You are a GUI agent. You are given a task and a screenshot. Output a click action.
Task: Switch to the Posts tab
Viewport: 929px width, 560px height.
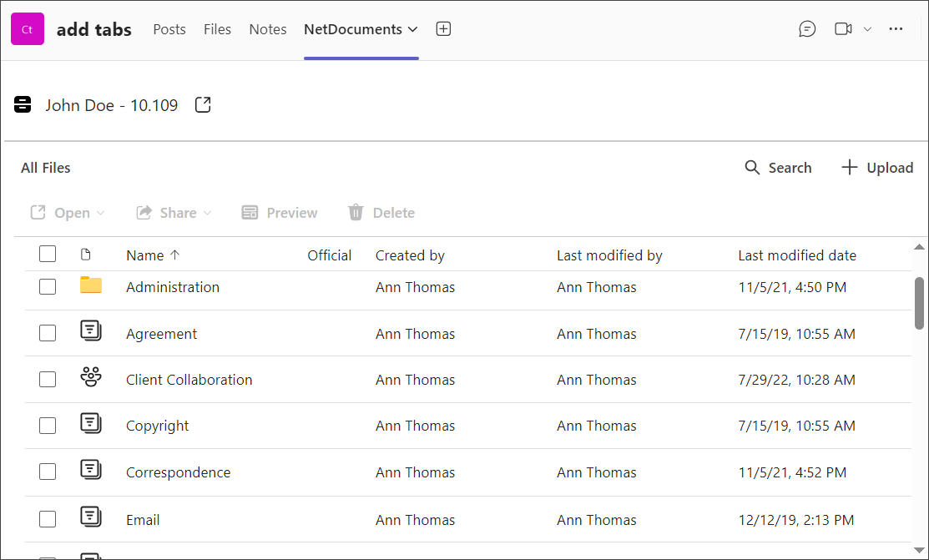click(169, 28)
